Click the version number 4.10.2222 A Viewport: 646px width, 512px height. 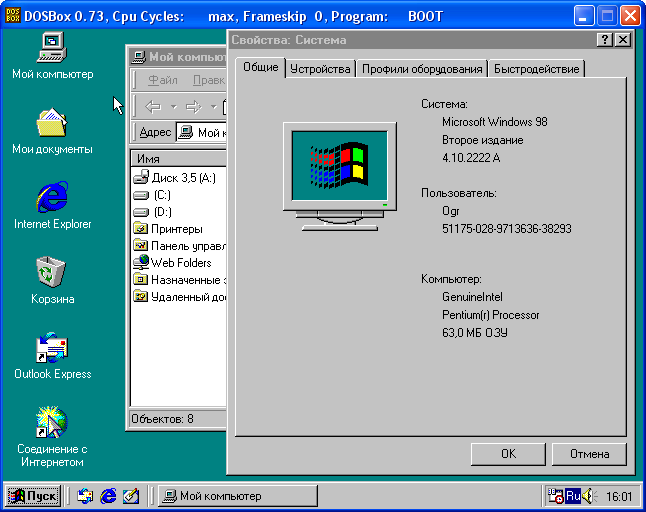click(x=471, y=158)
